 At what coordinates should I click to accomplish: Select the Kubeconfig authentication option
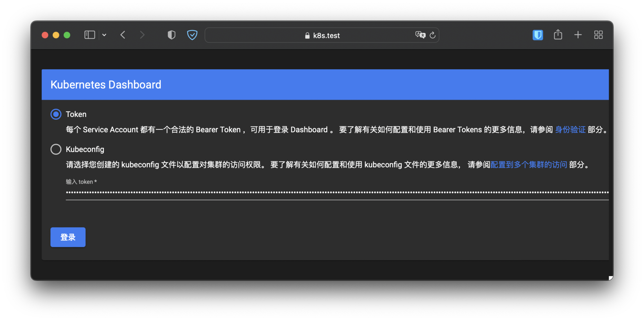[56, 149]
